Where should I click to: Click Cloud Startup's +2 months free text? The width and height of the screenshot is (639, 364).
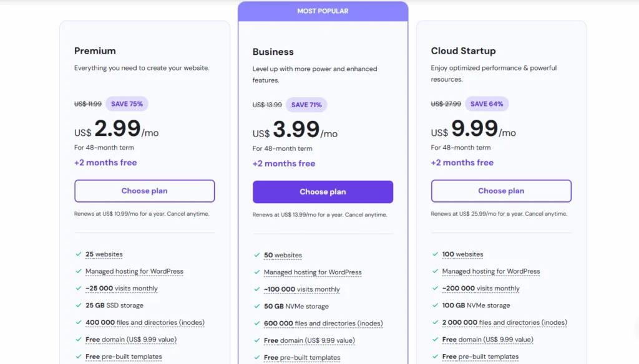[x=462, y=163]
